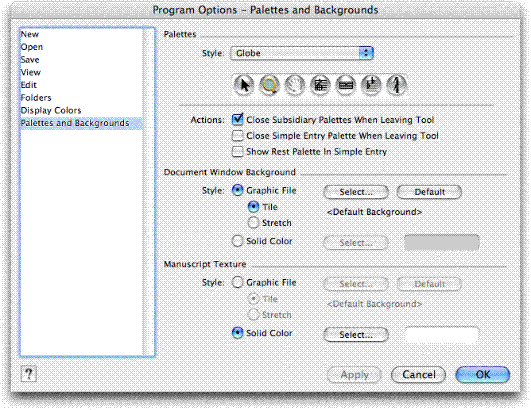Choose Solid Color for Document Window Background
The width and height of the screenshot is (531, 410).
click(237, 241)
